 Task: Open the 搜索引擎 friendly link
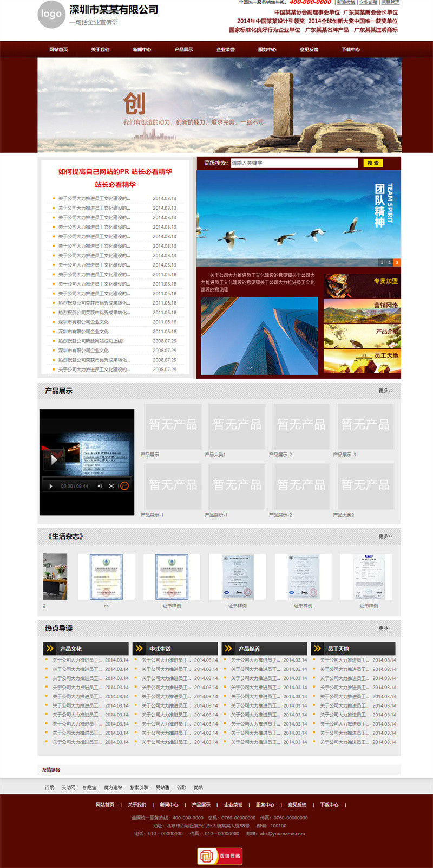click(139, 788)
